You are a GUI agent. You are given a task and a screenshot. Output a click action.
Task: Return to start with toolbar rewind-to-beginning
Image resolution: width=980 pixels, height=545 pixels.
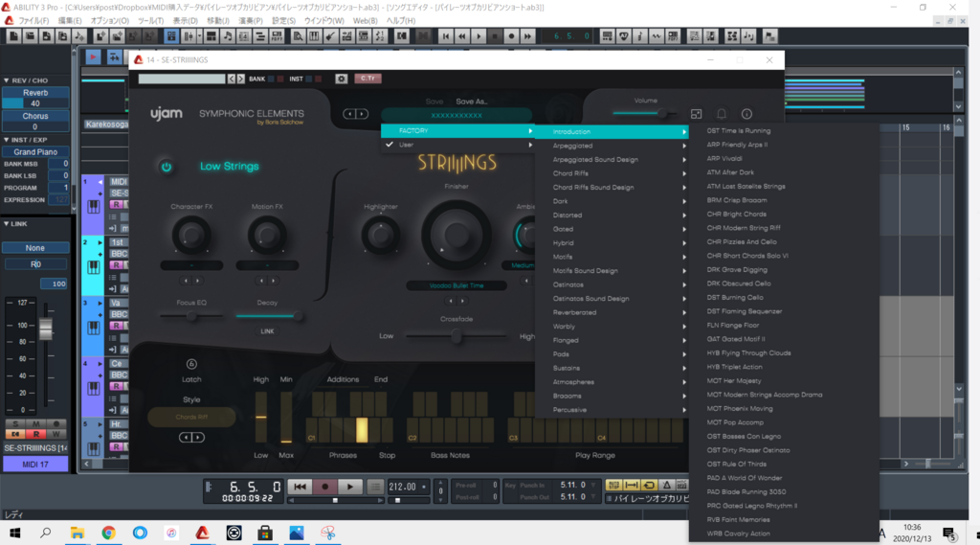click(446, 36)
